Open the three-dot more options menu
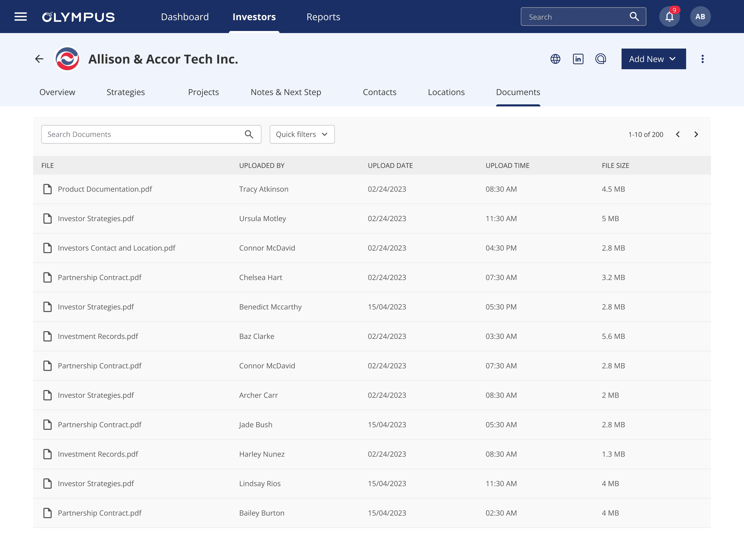744x560 pixels. (x=702, y=59)
